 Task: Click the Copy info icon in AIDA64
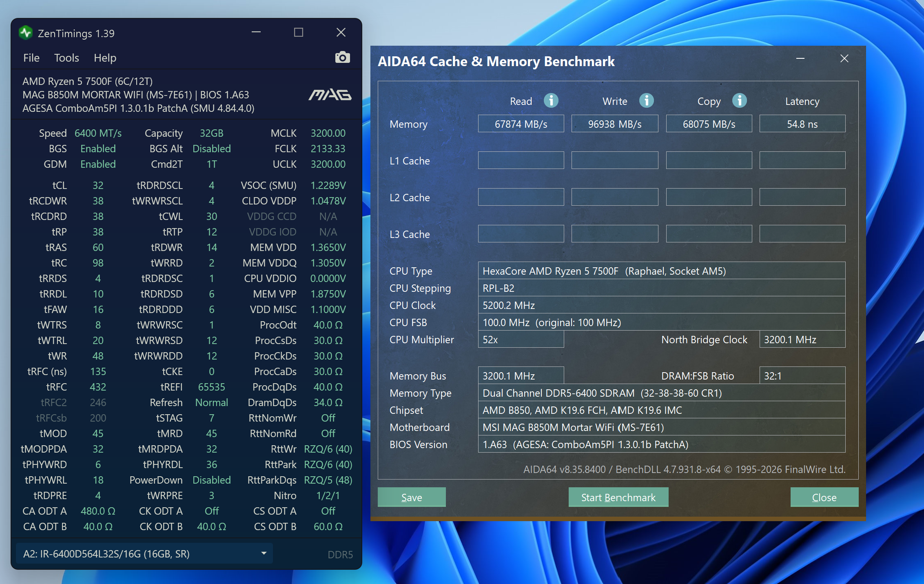(739, 100)
